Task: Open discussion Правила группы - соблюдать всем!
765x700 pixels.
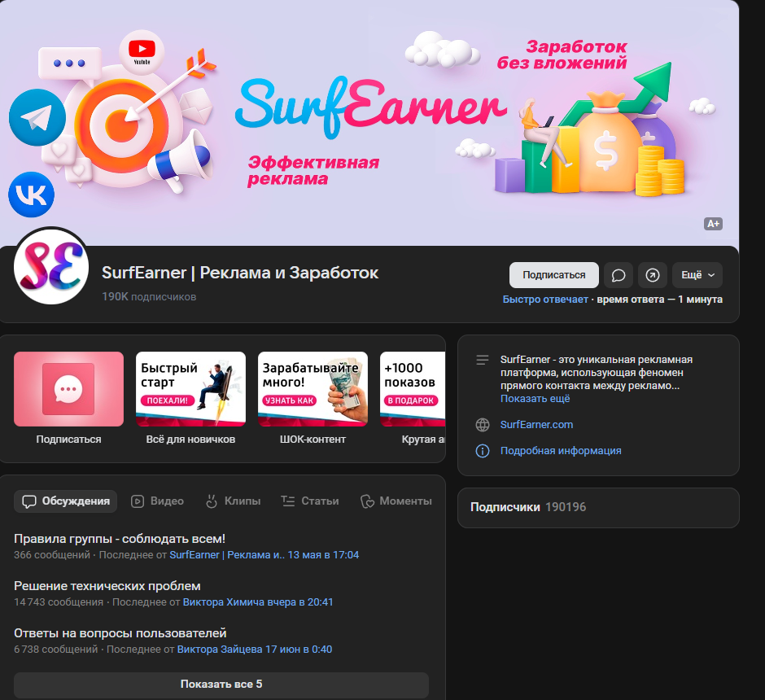Action: coord(120,539)
